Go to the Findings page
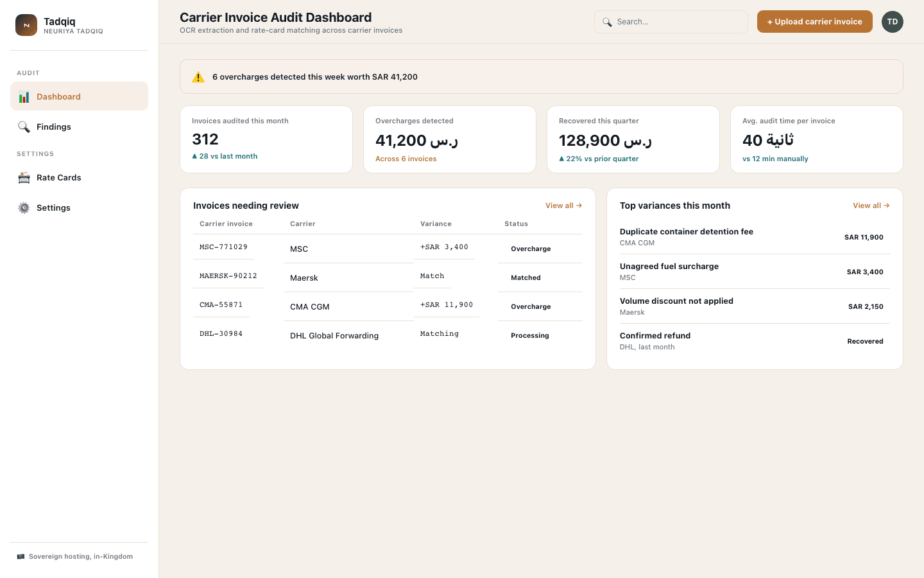Image resolution: width=924 pixels, height=578 pixels. (79, 127)
